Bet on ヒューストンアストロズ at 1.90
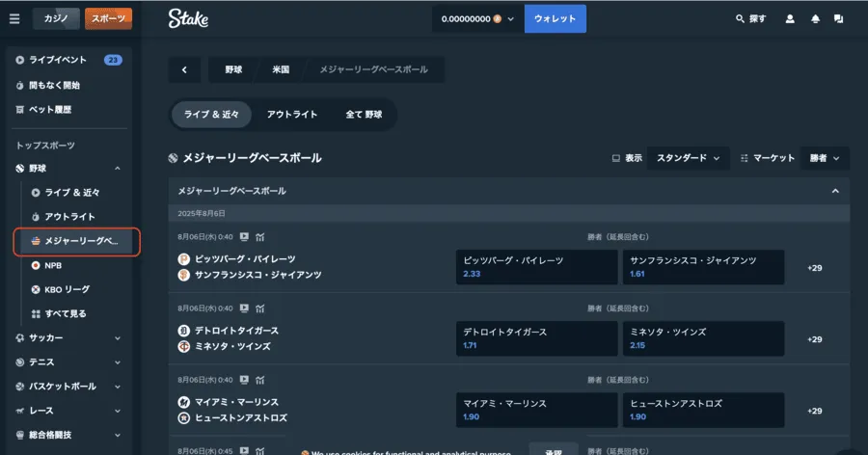This screenshot has width=868, height=455. point(703,410)
